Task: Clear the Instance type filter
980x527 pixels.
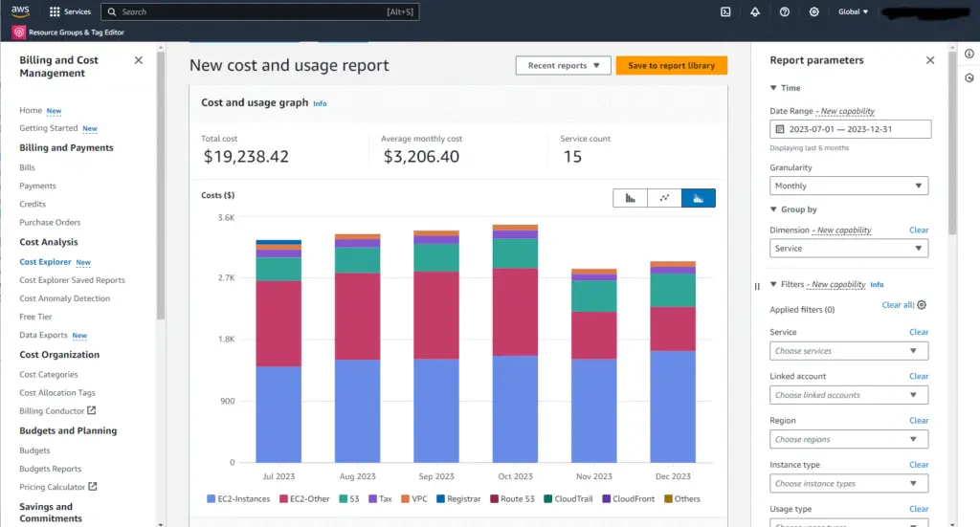Action: 919,465
